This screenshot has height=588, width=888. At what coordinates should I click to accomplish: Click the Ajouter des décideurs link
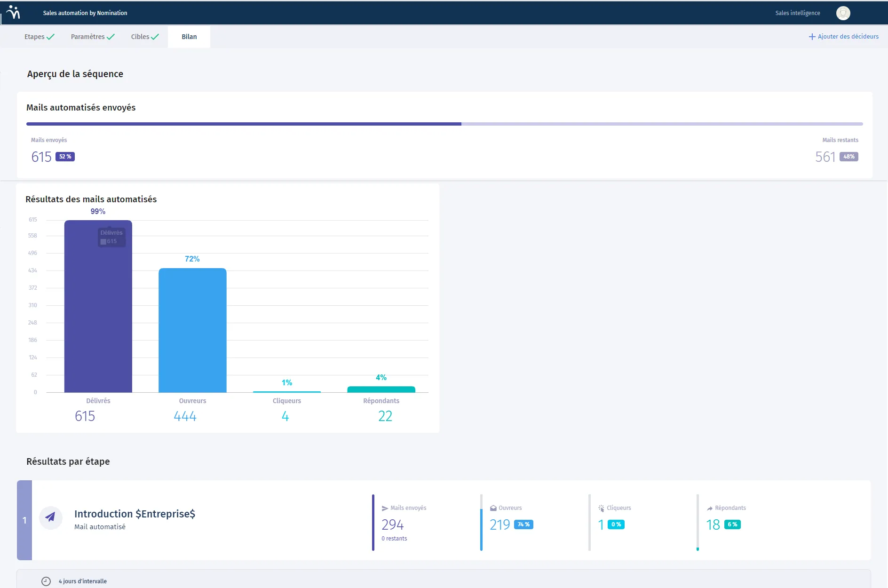click(x=848, y=37)
